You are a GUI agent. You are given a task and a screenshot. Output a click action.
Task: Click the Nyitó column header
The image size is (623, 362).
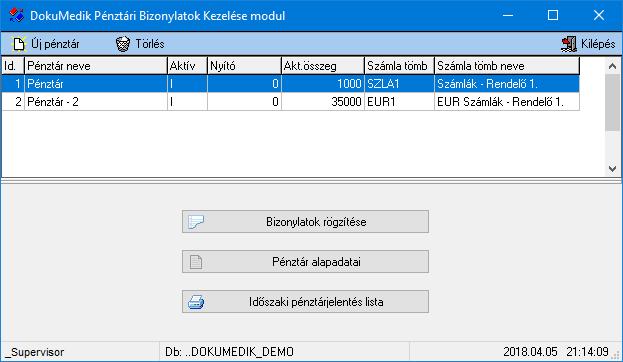point(244,66)
